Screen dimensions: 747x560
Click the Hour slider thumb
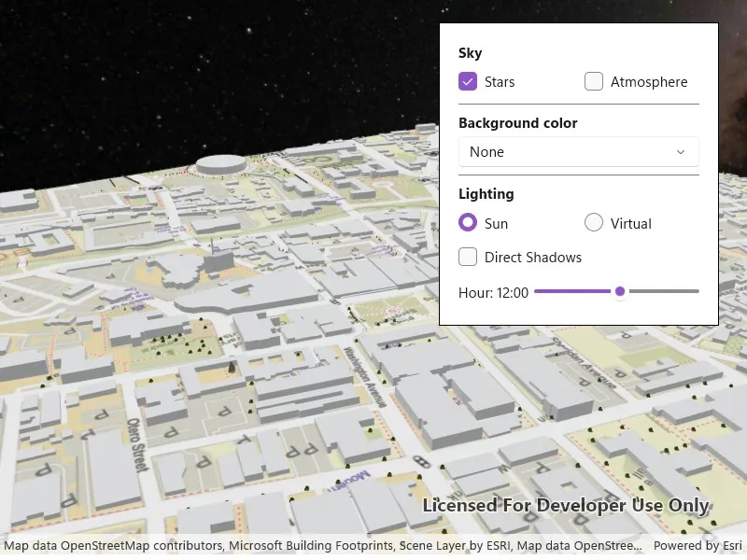620,291
